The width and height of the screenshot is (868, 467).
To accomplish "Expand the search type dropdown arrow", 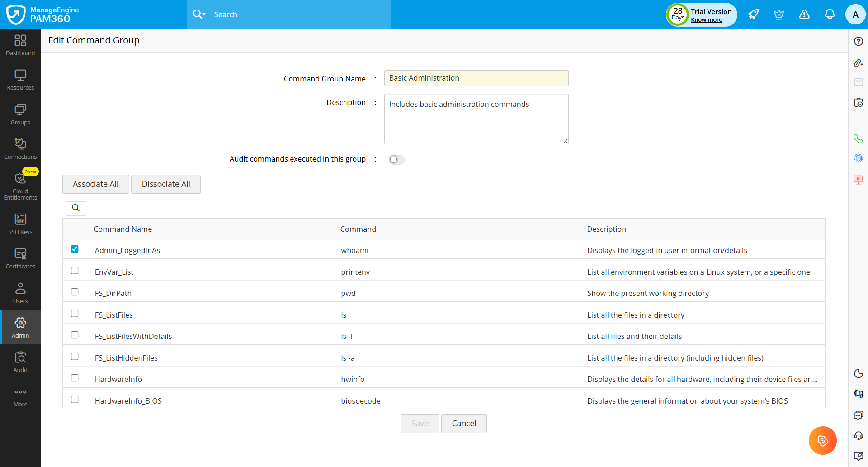I will pyautogui.click(x=204, y=14).
